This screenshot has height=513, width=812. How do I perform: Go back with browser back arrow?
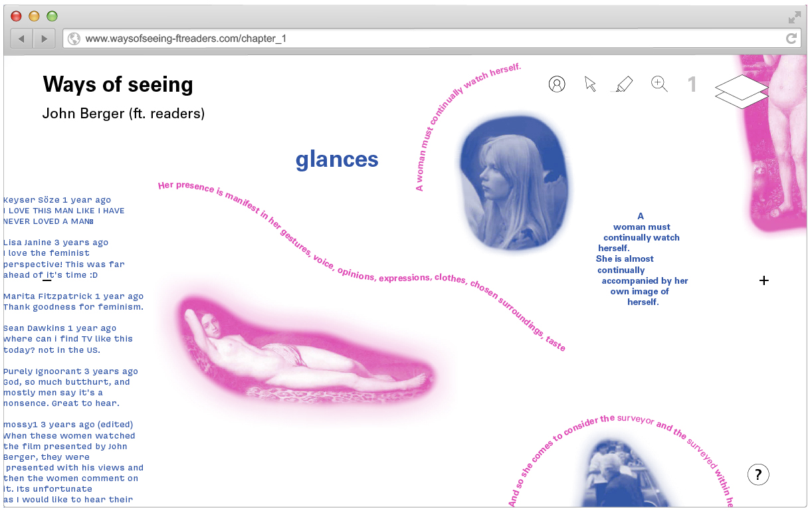tap(21, 39)
